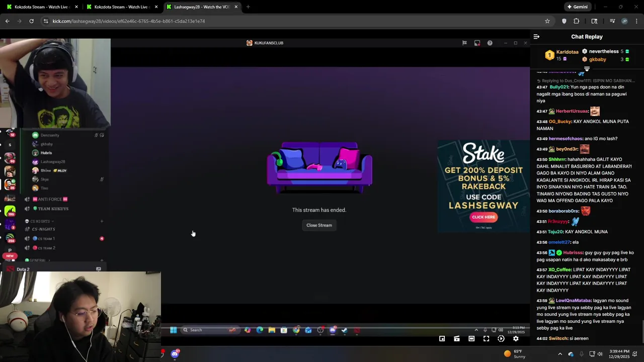Show hidden system tray icons chevron
Viewport: 644px width, 362px height.
pyautogui.click(x=560, y=354)
